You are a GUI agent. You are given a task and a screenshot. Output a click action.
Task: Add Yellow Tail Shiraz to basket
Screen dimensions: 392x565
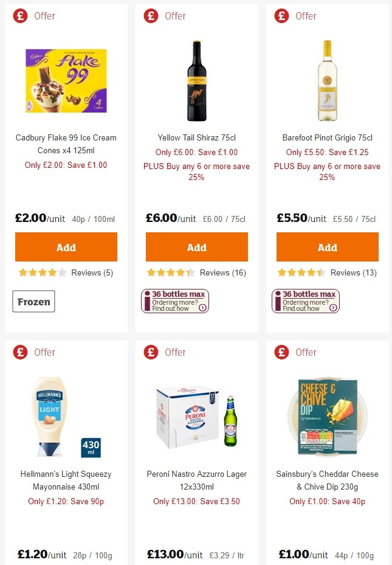click(196, 247)
